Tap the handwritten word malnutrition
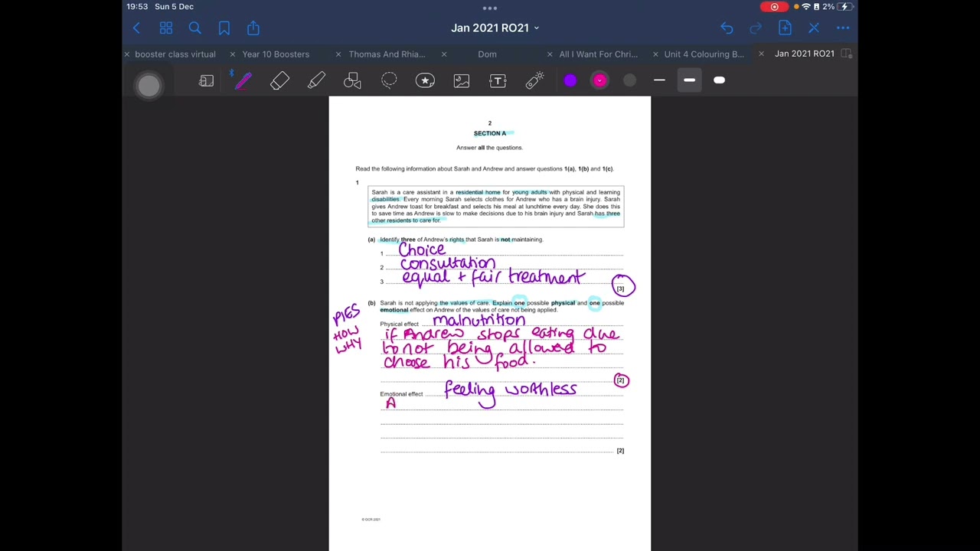 pyautogui.click(x=479, y=320)
